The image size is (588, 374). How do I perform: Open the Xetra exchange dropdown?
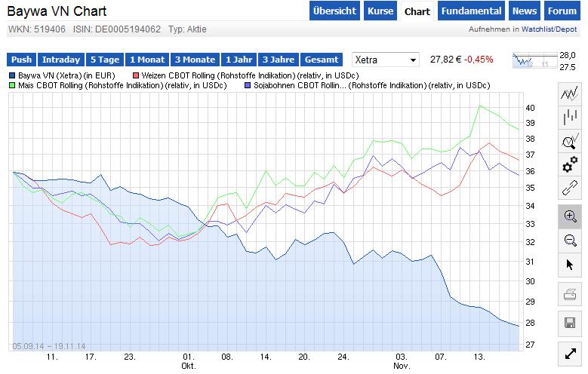(x=386, y=60)
